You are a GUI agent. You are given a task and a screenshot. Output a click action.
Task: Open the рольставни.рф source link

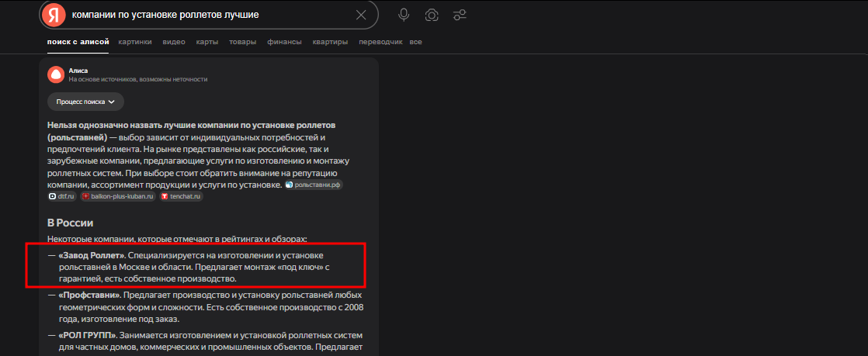[x=314, y=185]
